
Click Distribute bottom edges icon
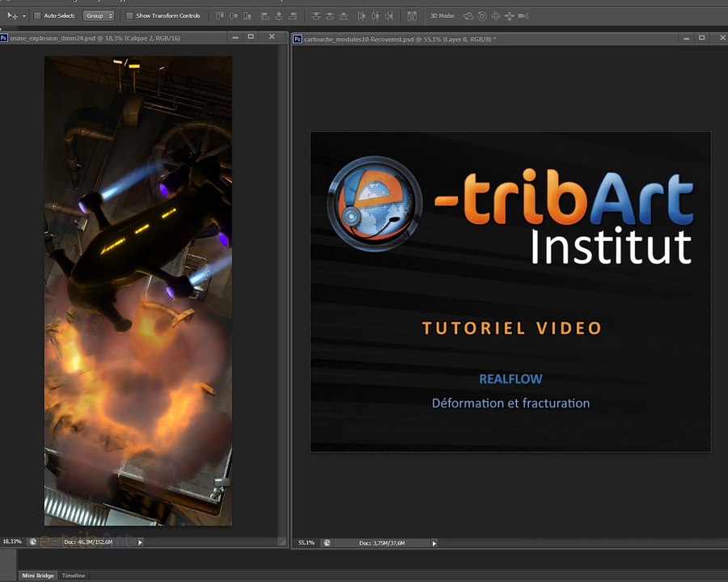tap(344, 16)
